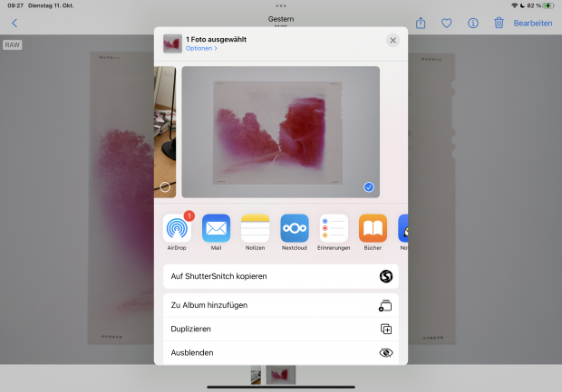Tap the trash delete icon
This screenshot has width=562, height=392.
point(499,23)
